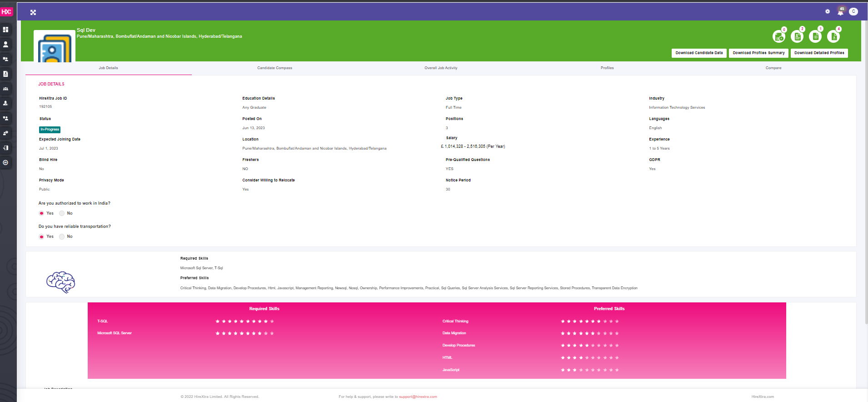Click the Full Time job type value
868x402 pixels.
click(454, 108)
